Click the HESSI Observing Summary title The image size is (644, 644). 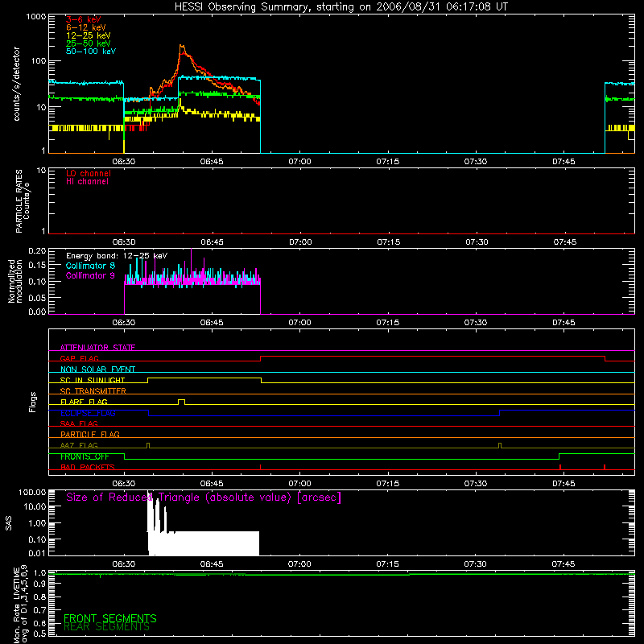(x=341, y=7)
